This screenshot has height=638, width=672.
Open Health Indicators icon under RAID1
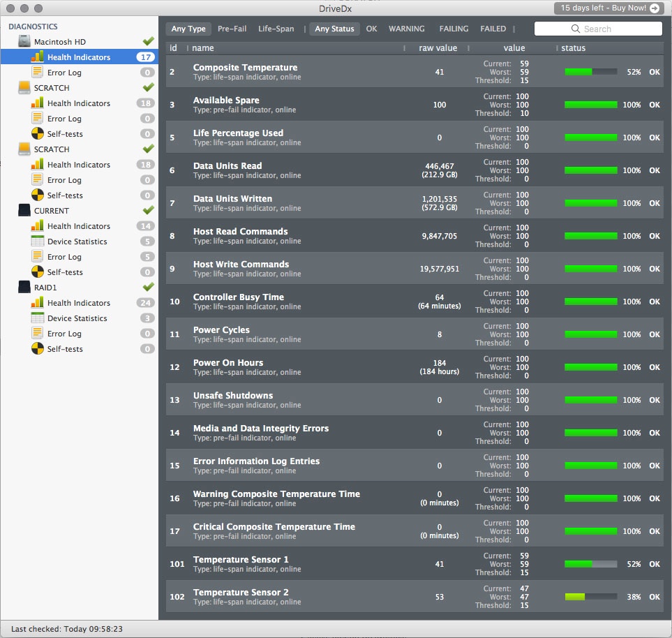coord(37,303)
